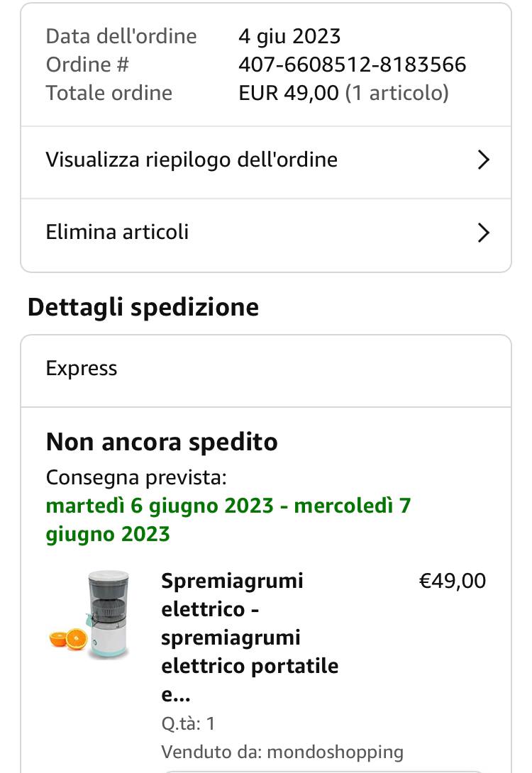The height and width of the screenshot is (773, 532).
Task: Tap the €49,00 item price
Action: click(x=453, y=582)
